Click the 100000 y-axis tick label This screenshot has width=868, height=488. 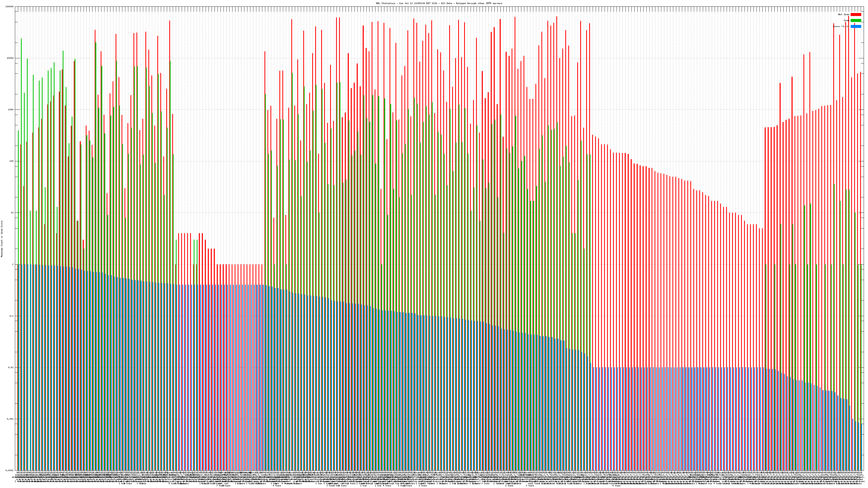9,7
